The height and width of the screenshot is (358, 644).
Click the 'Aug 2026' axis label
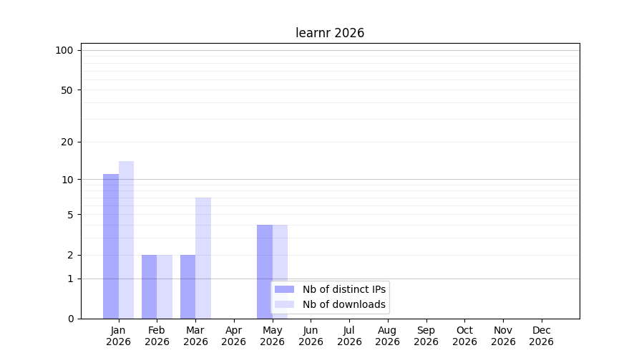[388, 336]
